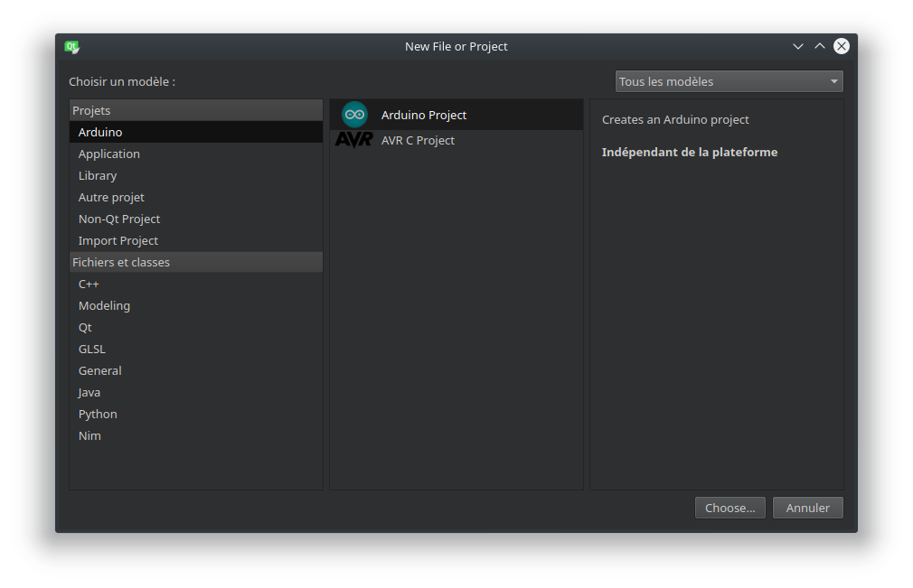Screen dimensions: 913x588
Task: Select the AVR C Project template
Action: (x=456, y=140)
